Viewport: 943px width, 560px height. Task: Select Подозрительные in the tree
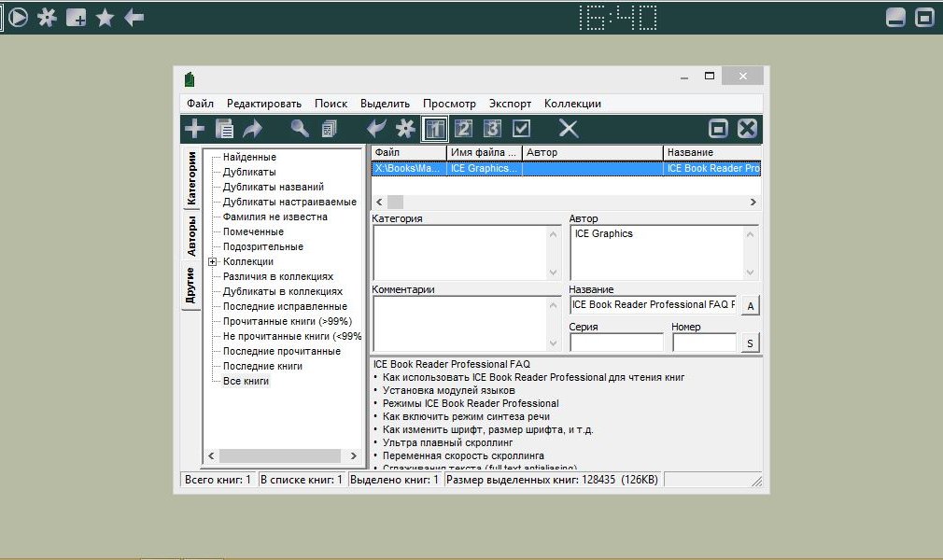[262, 246]
